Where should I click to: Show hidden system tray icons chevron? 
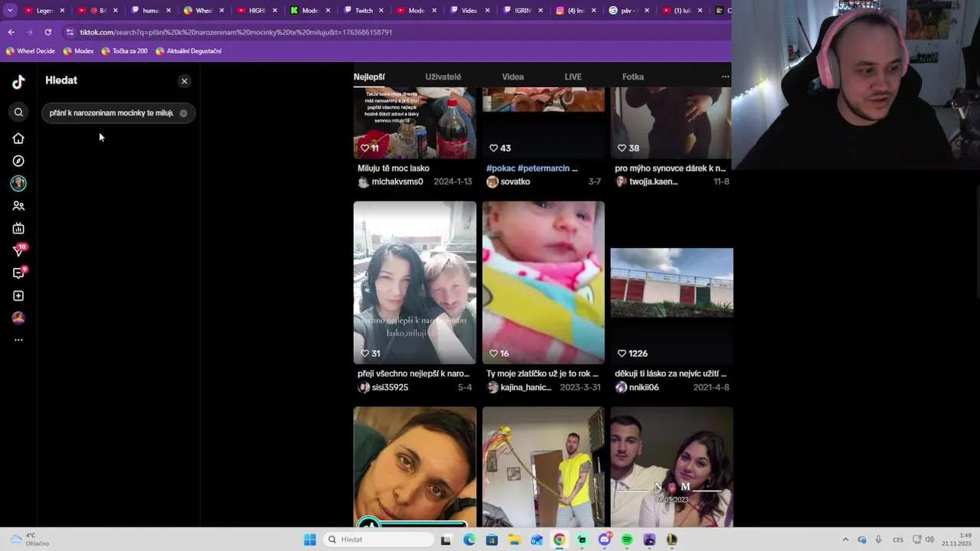[x=845, y=540]
